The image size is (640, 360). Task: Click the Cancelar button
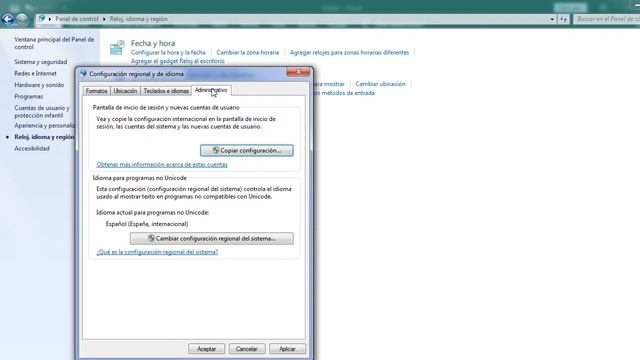tap(247, 349)
